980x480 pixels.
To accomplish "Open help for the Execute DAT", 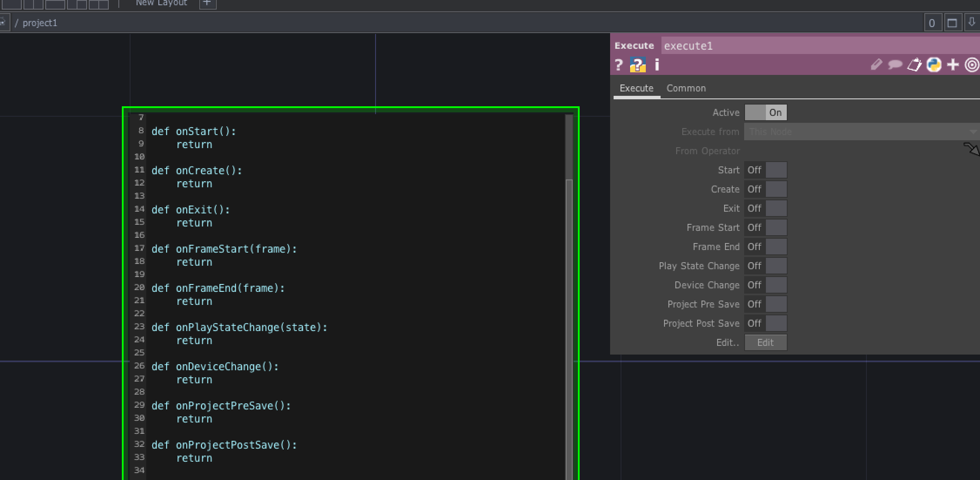I will 618,64.
